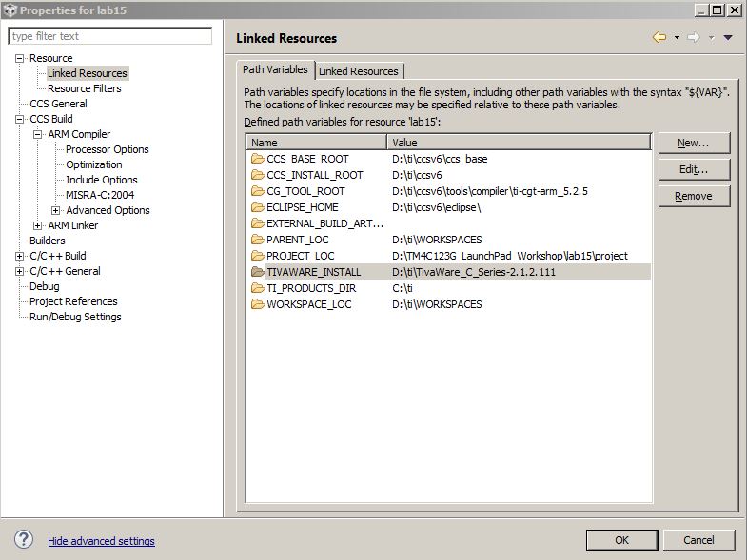Confirm with the OK button

point(621,540)
